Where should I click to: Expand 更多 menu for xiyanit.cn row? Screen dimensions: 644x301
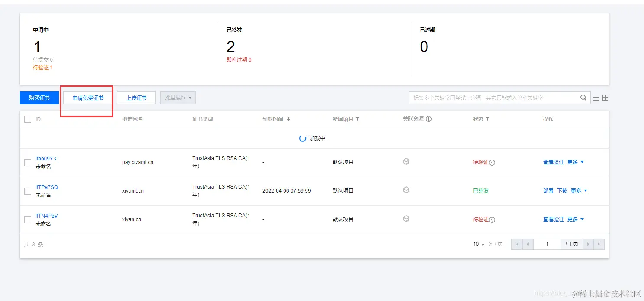[579, 190]
